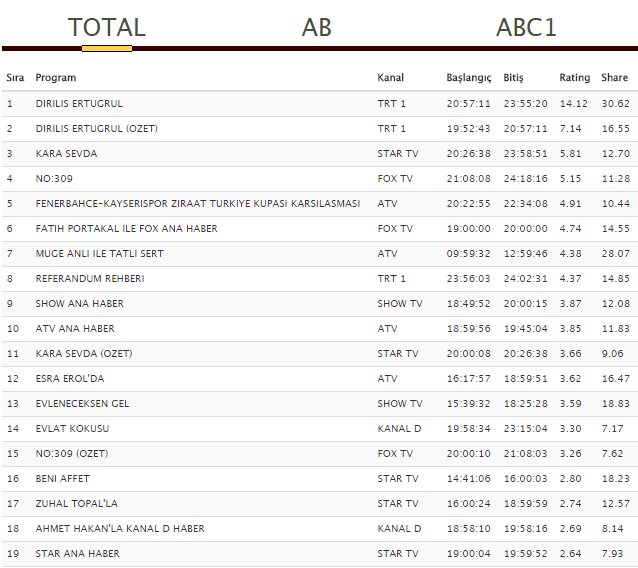Screen dimensions: 638x568
Task: Click share value 8.14
Action: pyautogui.click(x=612, y=529)
